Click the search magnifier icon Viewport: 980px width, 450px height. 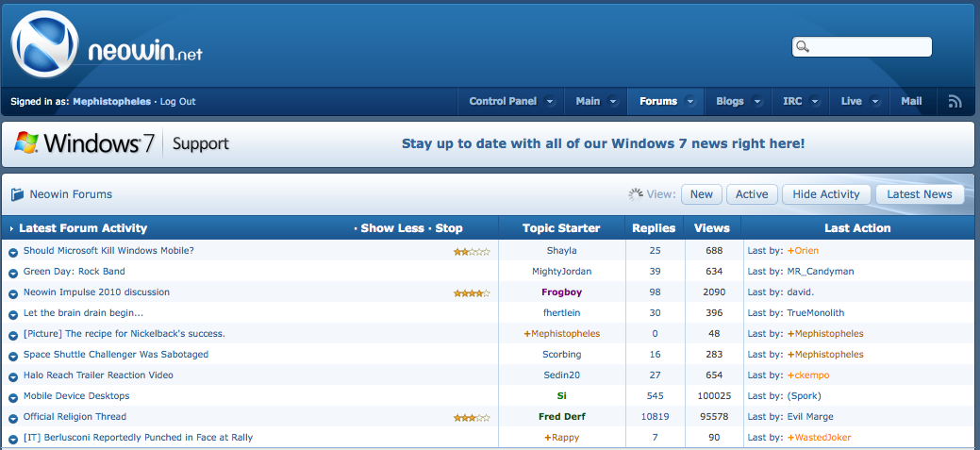point(803,47)
